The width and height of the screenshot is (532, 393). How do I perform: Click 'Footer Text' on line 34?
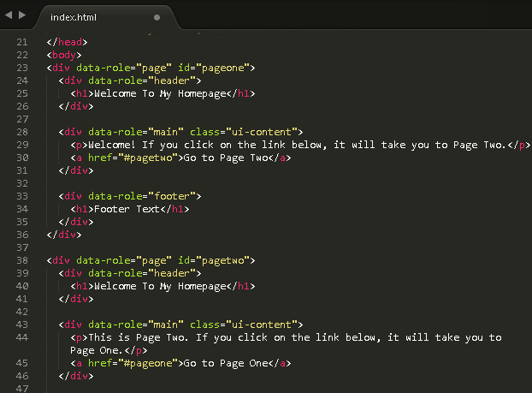127,209
